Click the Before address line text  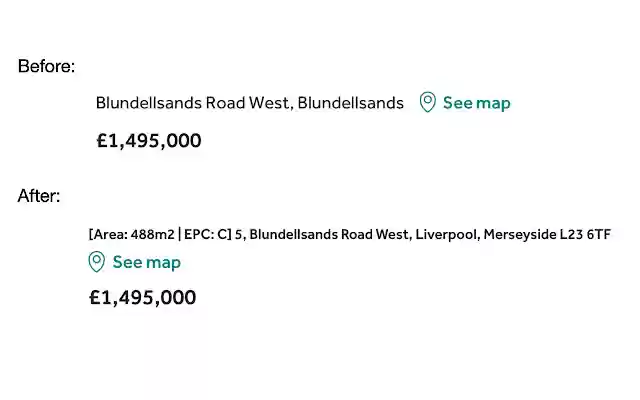click(249, 102)
